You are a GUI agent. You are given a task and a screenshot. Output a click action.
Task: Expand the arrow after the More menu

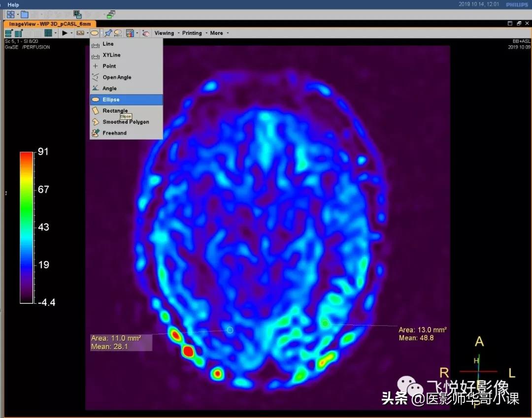(228, 33)
